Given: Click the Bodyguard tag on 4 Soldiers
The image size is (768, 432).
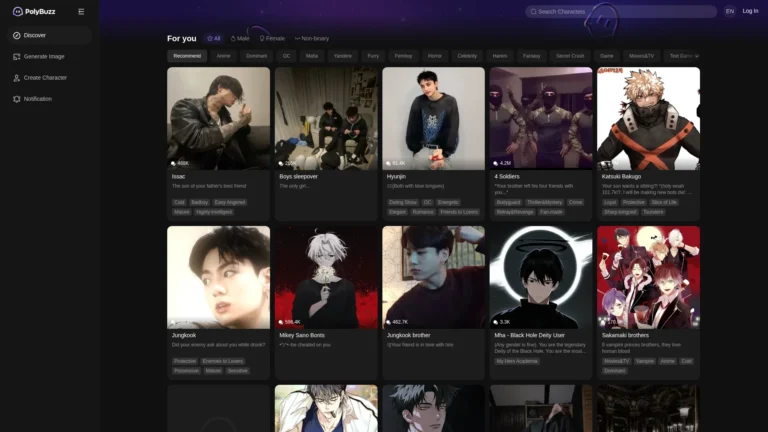Looking at the screenshot, I should point(509,202).
